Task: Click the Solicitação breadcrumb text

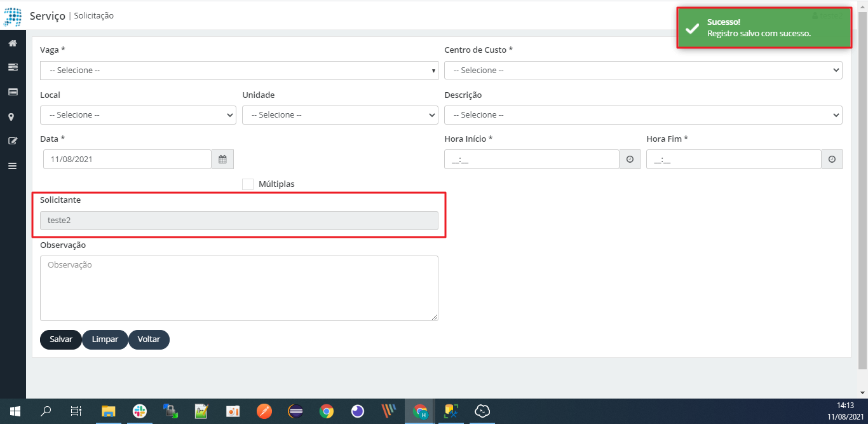Action: (94, 15)
